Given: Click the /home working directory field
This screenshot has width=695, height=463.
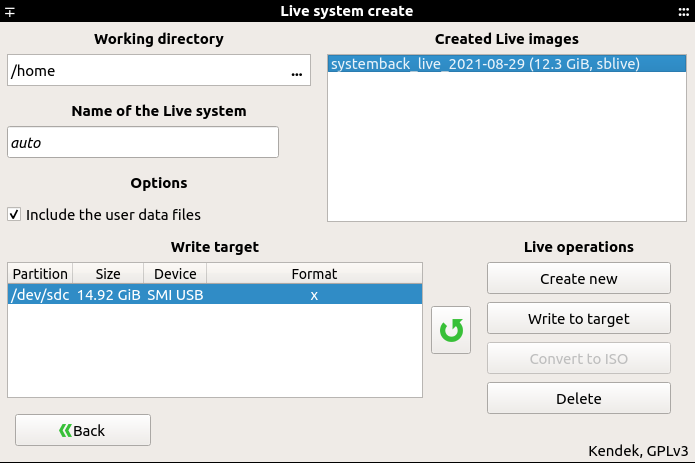Looking at the screenshot, I should [x=159, y=70].
